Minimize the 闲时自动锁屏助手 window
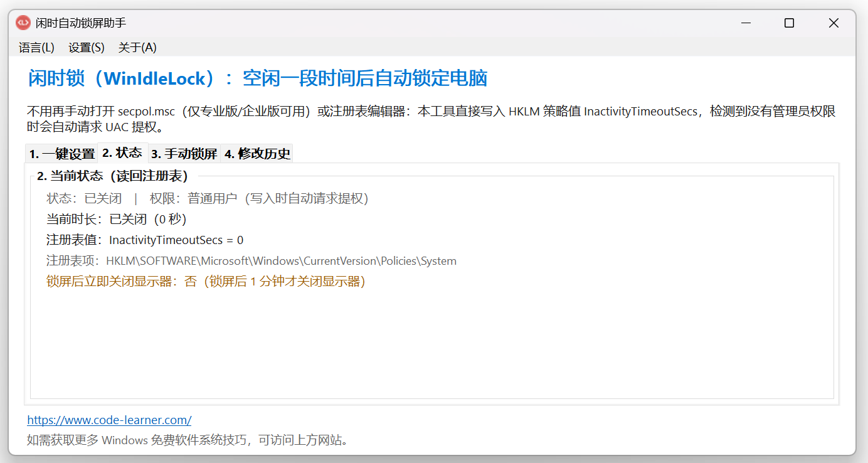Viewport: 868px width, 463px height. tap(746, 23)
